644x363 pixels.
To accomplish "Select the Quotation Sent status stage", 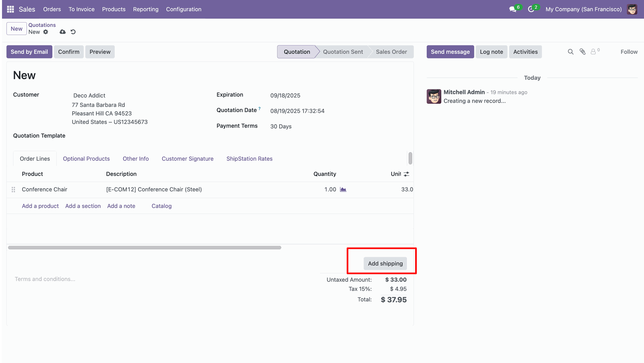I will coord(343,52).
